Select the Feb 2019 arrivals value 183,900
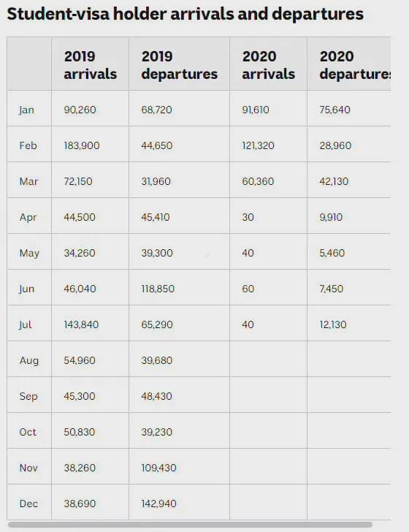This screenshot has width=409, height=532. click(82, 145)
